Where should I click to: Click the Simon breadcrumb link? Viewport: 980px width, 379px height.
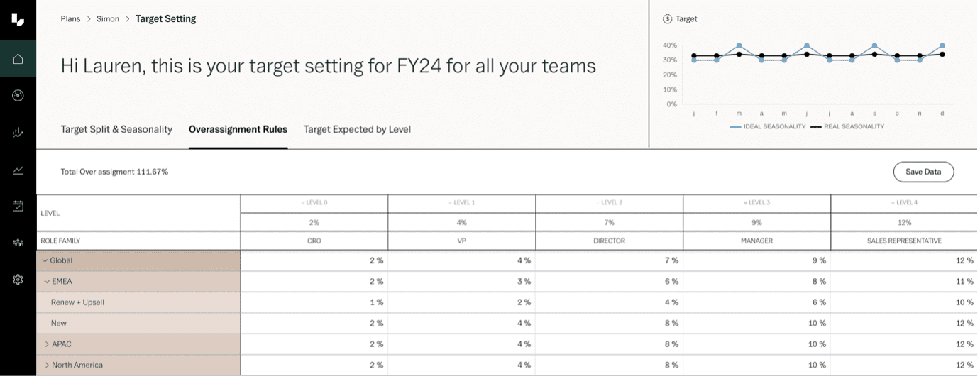[x=108, y=19]
